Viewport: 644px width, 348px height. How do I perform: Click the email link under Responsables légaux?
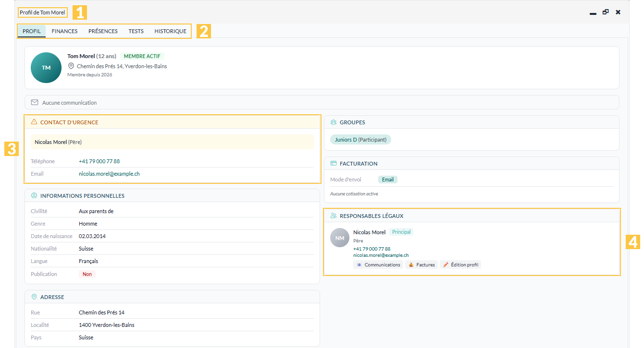tap(381, 255)
